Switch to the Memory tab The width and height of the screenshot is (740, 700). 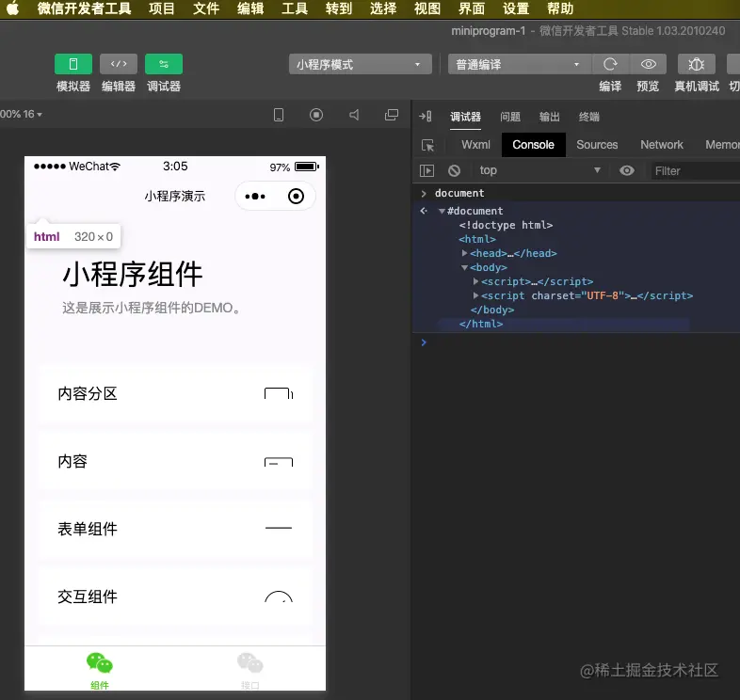tap(722, 145)
